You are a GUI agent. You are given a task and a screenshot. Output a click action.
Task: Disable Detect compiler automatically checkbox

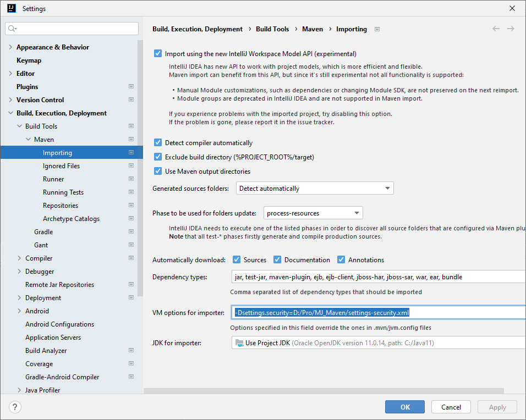(158, 143)
